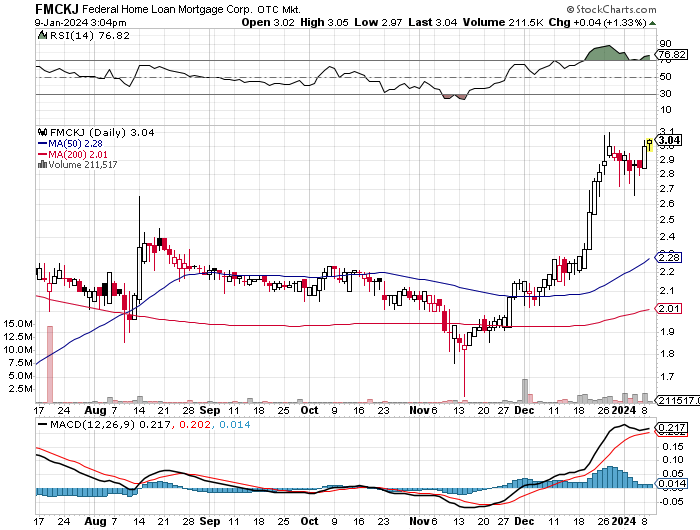Click the tall red July volume bar

click(50, 364)
